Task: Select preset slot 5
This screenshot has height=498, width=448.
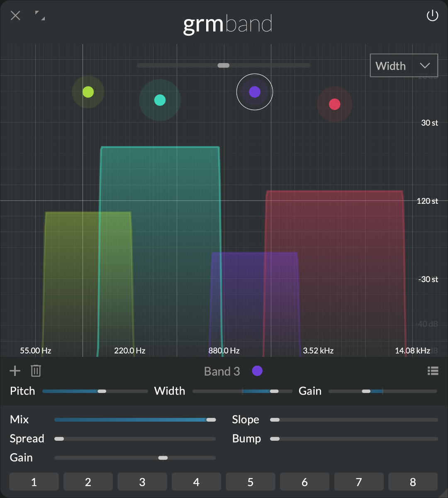Action: (x=251, y=482)
